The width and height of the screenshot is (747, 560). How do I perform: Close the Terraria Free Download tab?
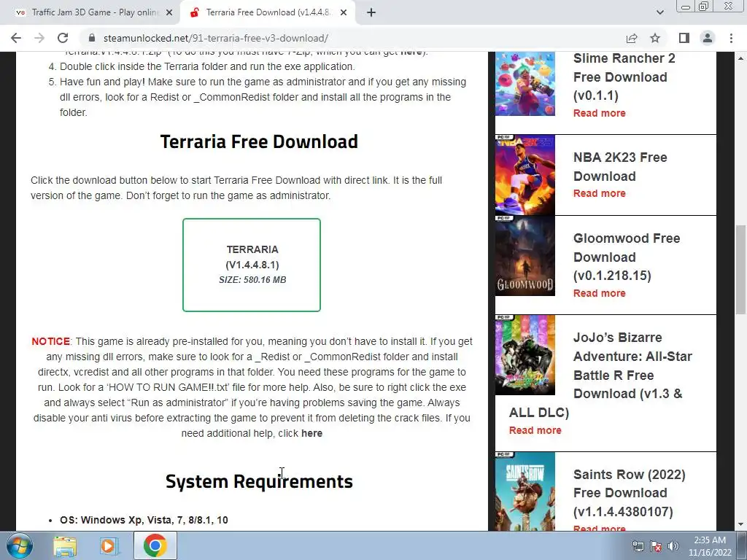click(344, 12)
